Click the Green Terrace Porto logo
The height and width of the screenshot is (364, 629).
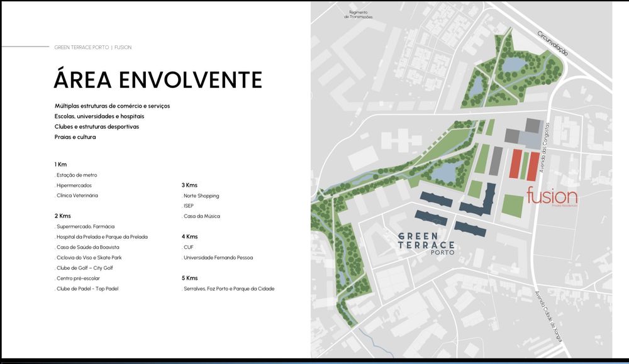426,243
